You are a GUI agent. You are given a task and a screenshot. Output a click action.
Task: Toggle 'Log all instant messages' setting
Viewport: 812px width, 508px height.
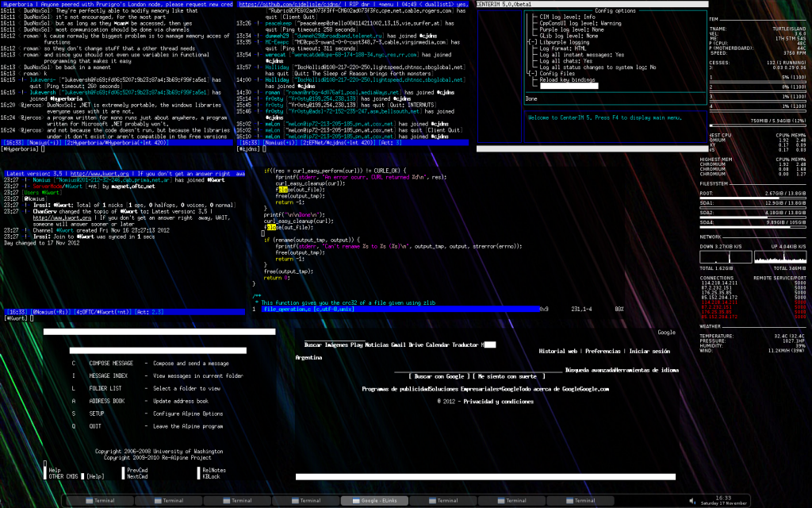coord(580,54)
